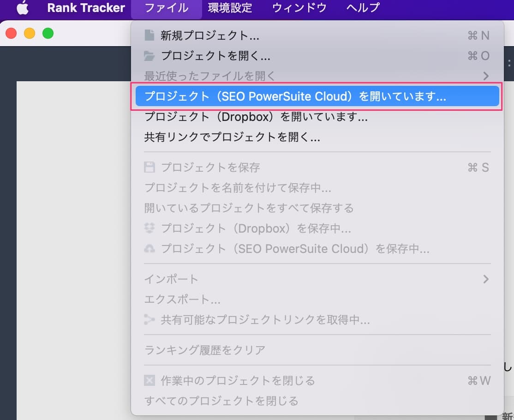Minimize window with yellow button
Viewport: 514px width, 420px height.
pyautogui.click(x=30, y=33)
